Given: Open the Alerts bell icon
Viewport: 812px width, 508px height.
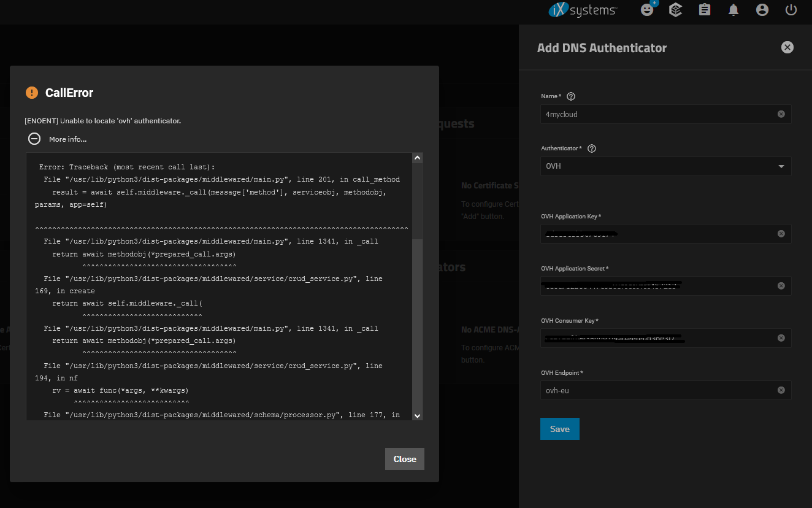Looking at the screenshot, I should pyautogui.click(x=733, y=10).
